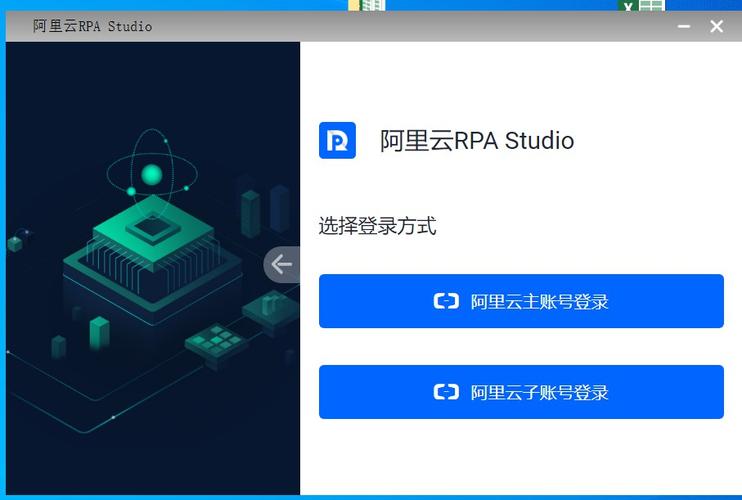
Task: Click the 阿里云RPA Studio title next to the logo
Action: (477, 140)
